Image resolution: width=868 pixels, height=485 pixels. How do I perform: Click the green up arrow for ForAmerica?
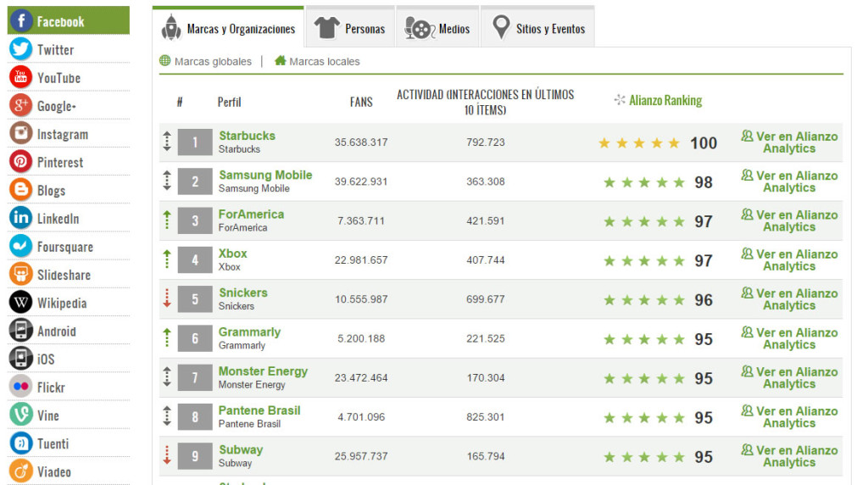167,220
